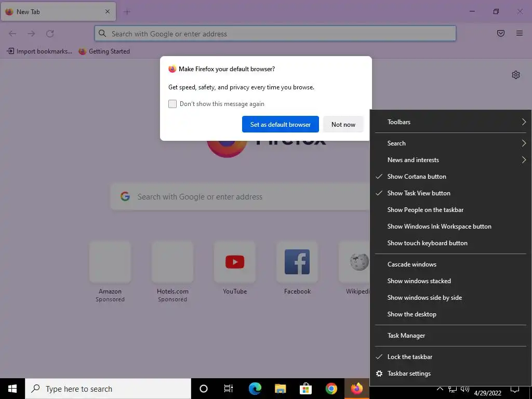Close the New Tab tab

click(107, 11)
